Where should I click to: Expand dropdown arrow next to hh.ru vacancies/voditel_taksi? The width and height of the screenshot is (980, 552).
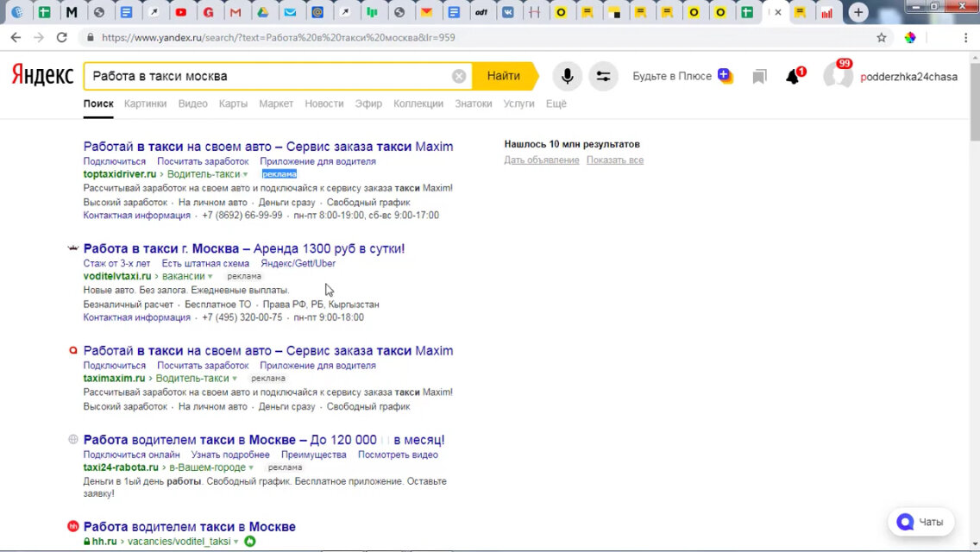click(236, 542)
